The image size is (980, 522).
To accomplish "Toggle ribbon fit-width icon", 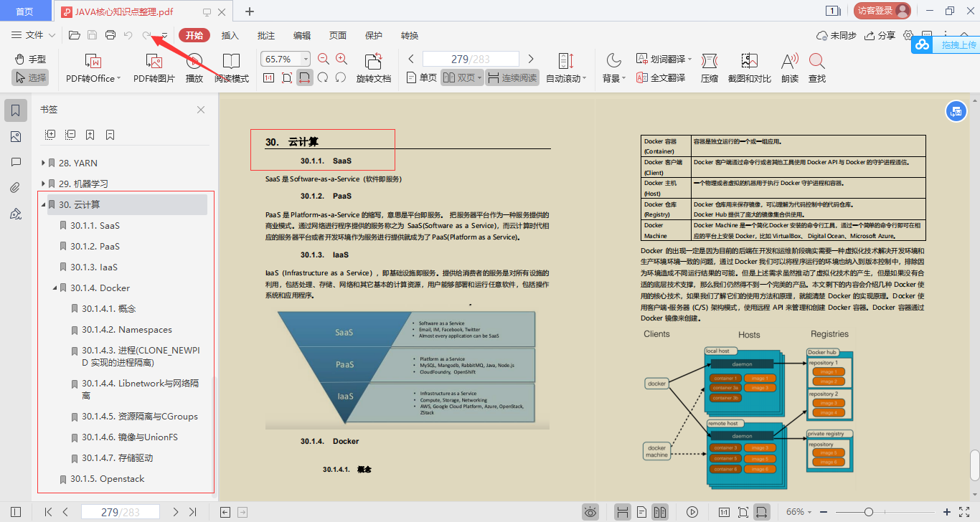I will [x=305, y=77].
